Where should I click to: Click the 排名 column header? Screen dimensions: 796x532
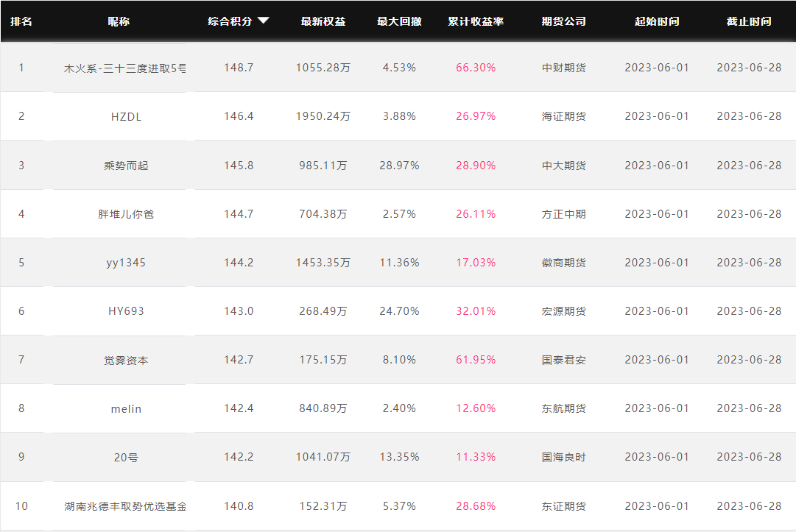(x=21, y=21)
